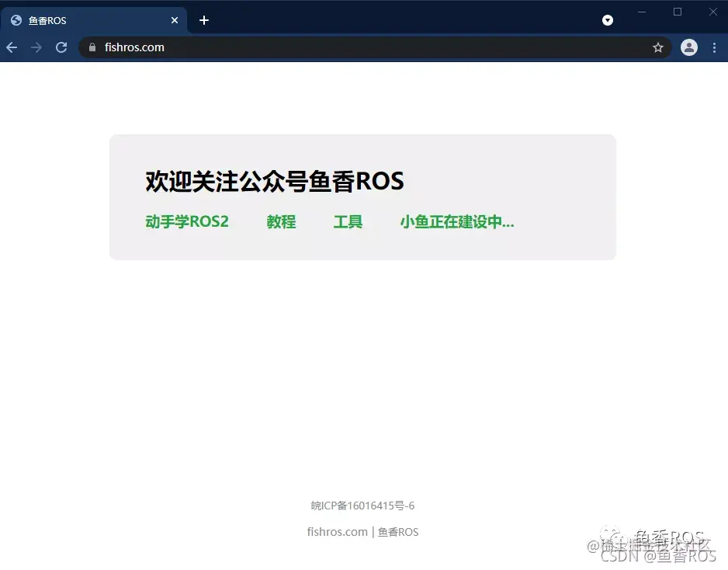
Task: Click the back navigation arrow
Action: 11,47
